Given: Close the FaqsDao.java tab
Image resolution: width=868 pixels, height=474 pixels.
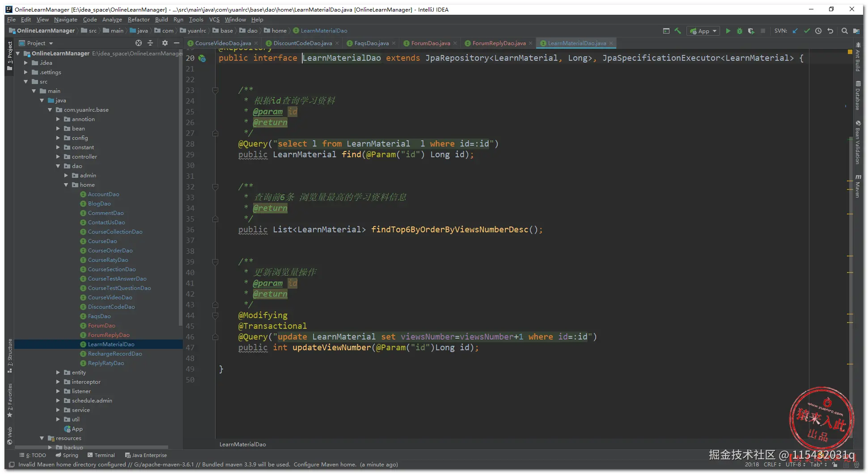Looking at the screenshot, I should click(394, 43).
